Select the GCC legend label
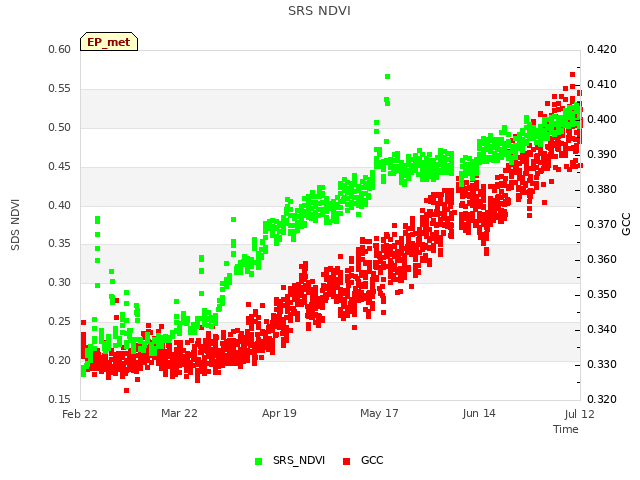The image size is (640, 480). [372, 460]
